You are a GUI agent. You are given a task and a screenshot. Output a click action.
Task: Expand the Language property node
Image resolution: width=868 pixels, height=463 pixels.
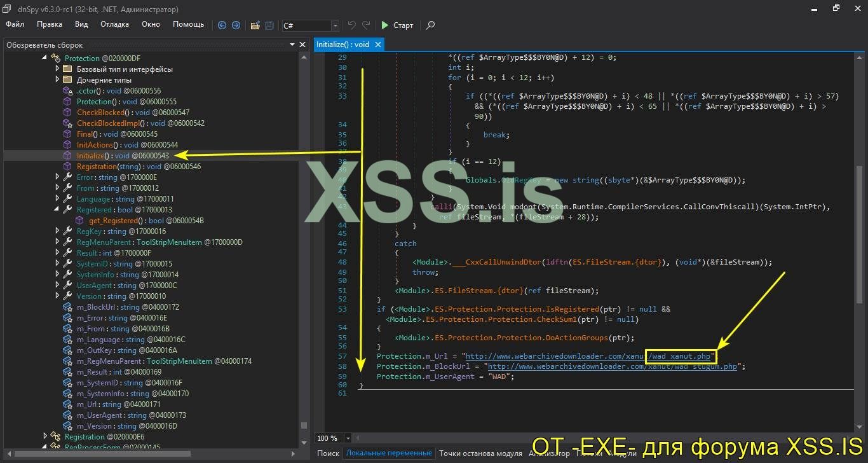[x=57, y=198]
